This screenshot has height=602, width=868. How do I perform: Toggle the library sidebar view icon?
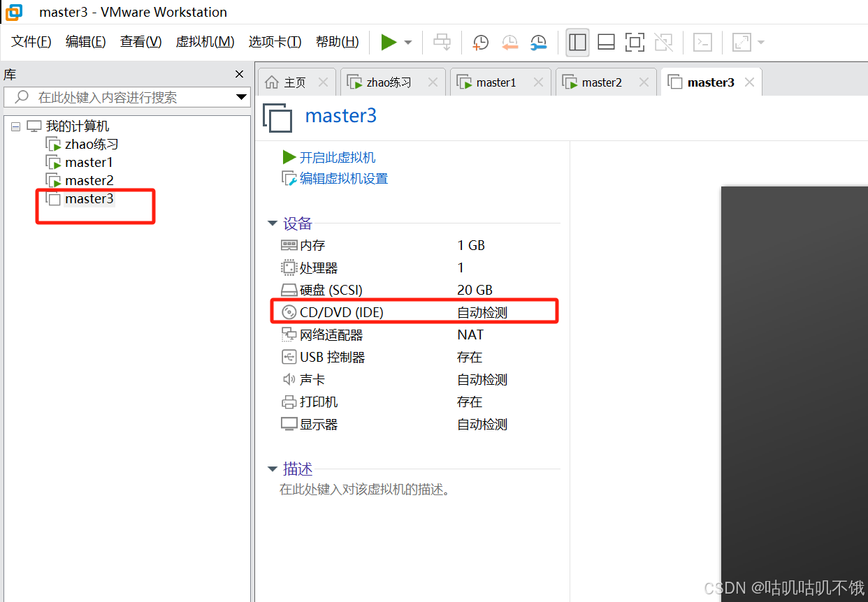pyautogui.click(x=577, y=42)
